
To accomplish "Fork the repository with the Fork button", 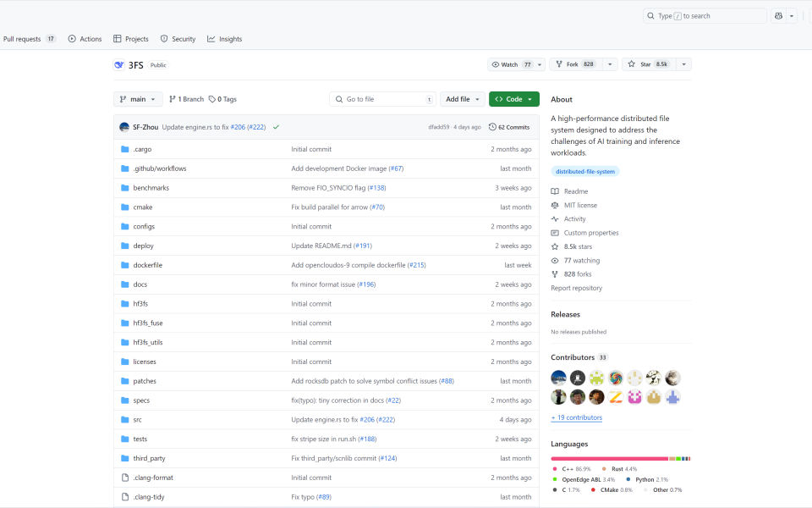I will 575,64.
